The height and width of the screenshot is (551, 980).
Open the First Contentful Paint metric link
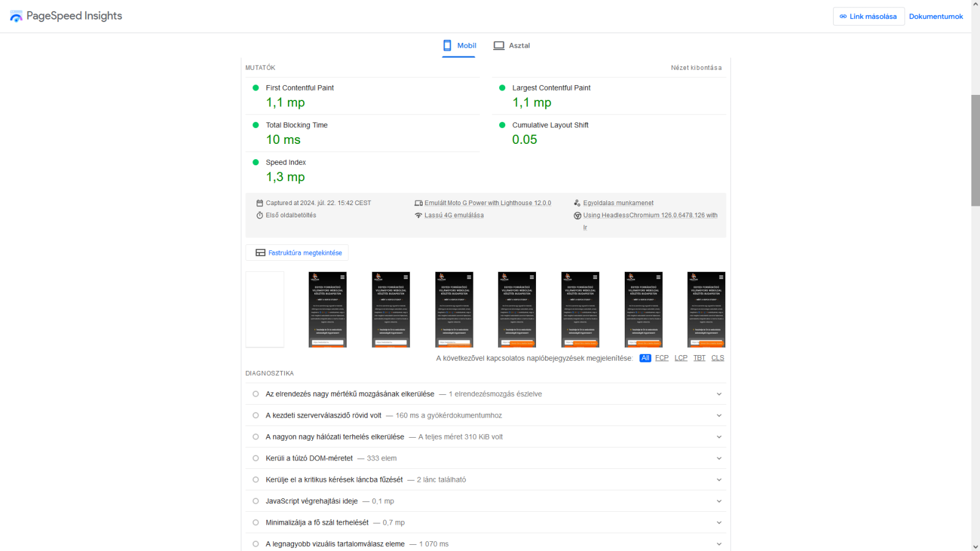pos(300,88)
